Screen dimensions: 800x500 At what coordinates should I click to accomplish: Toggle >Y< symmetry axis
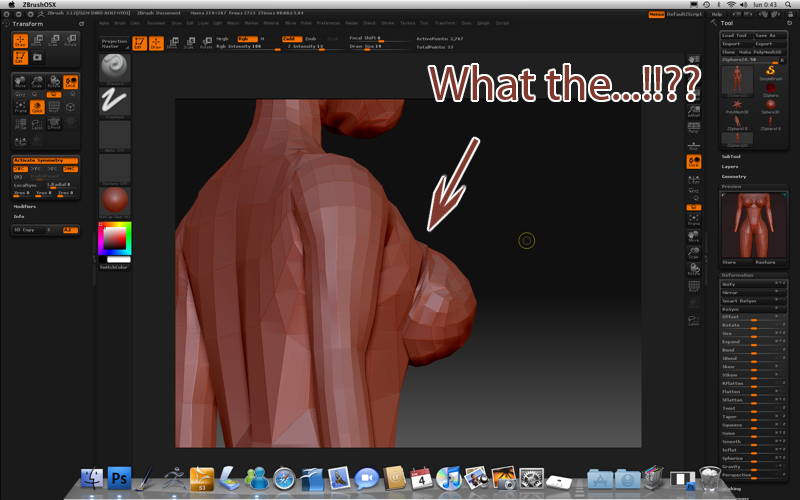coord(36,168)
